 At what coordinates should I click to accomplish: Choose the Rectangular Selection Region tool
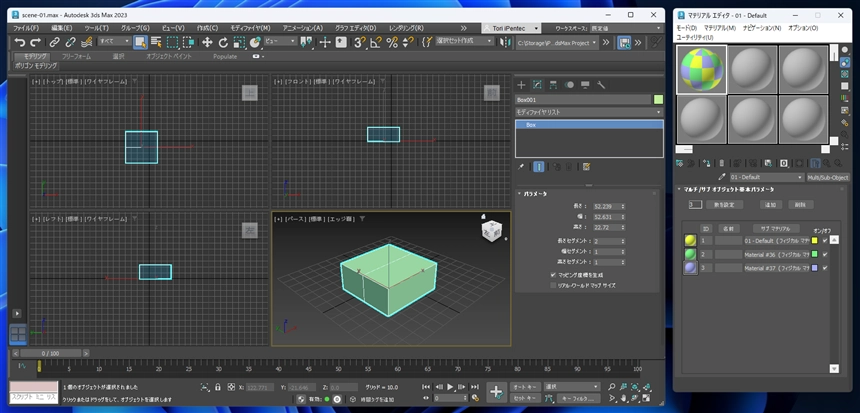coord(172,42)
